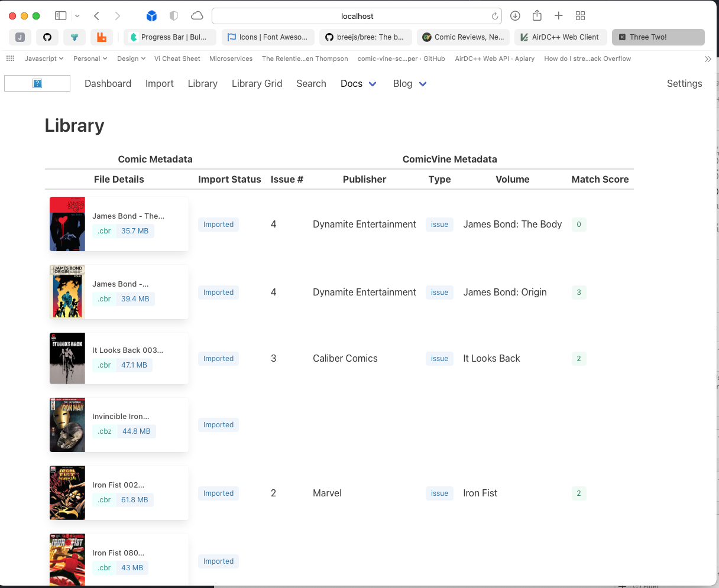Open the Safari downloads icon
This screenshot has width=719, height=588.
(x=515, y=16)
